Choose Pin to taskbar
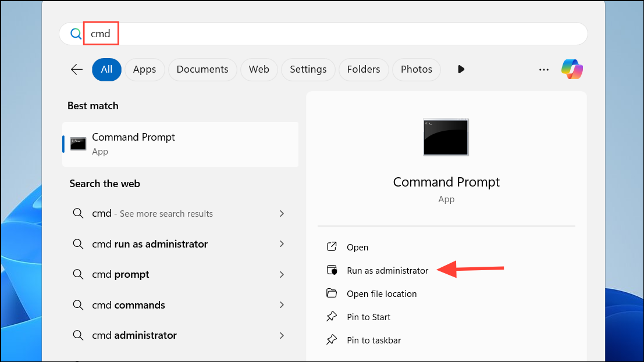This screenshot has width=644, height=362. click(373, 341)
